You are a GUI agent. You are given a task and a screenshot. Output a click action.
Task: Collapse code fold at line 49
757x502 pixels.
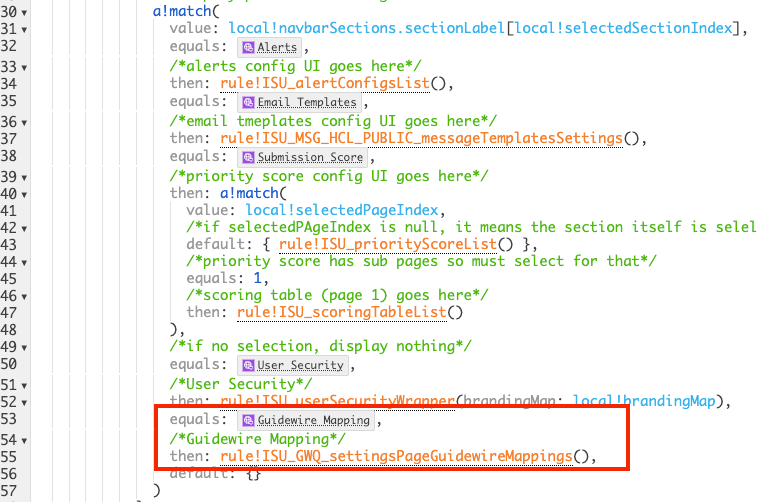(24, 348)
